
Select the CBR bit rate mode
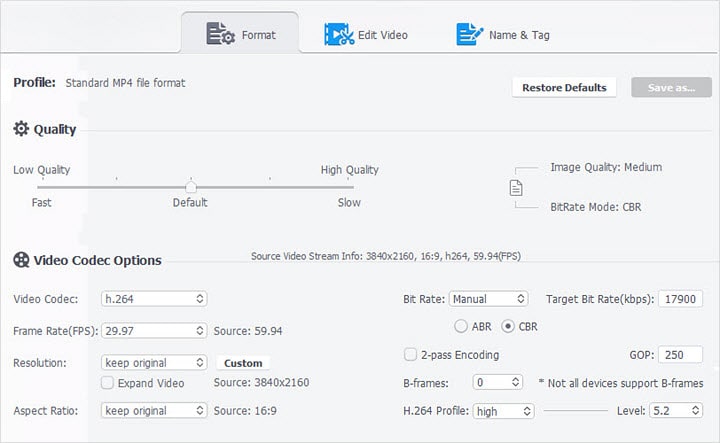508,326
